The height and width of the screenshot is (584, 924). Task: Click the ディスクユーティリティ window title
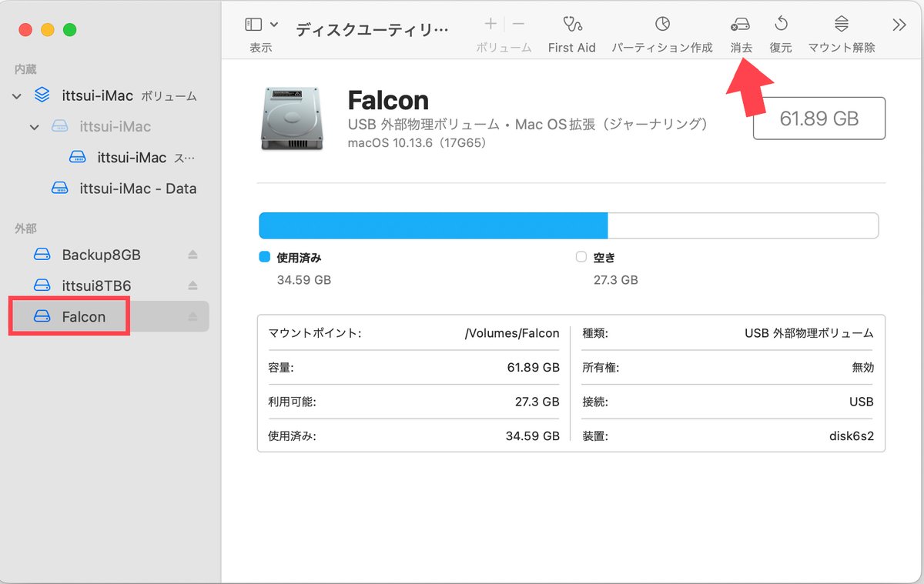(371, 30)
